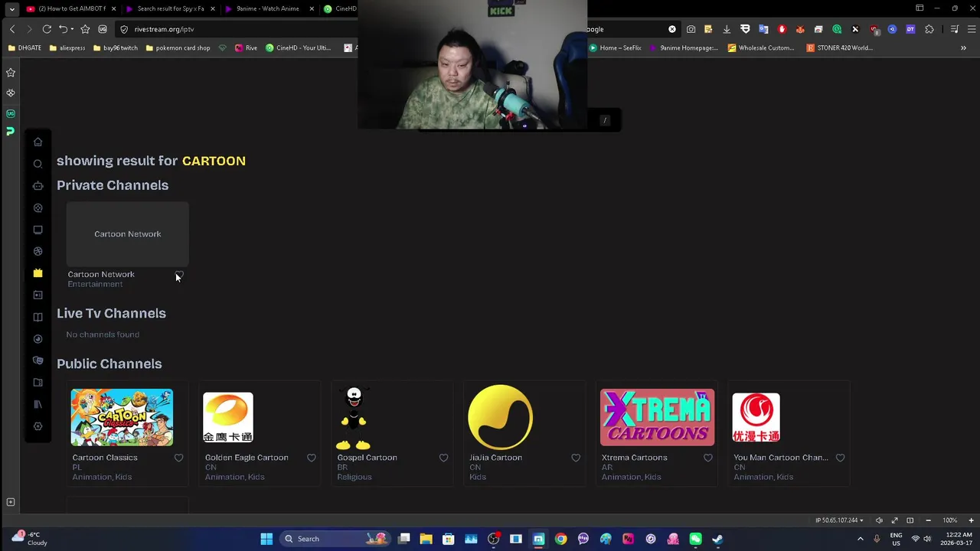Viewport: 980px width, 551px height.
Task: Open the undo history dropdown arrow
Action: (72, 29)
